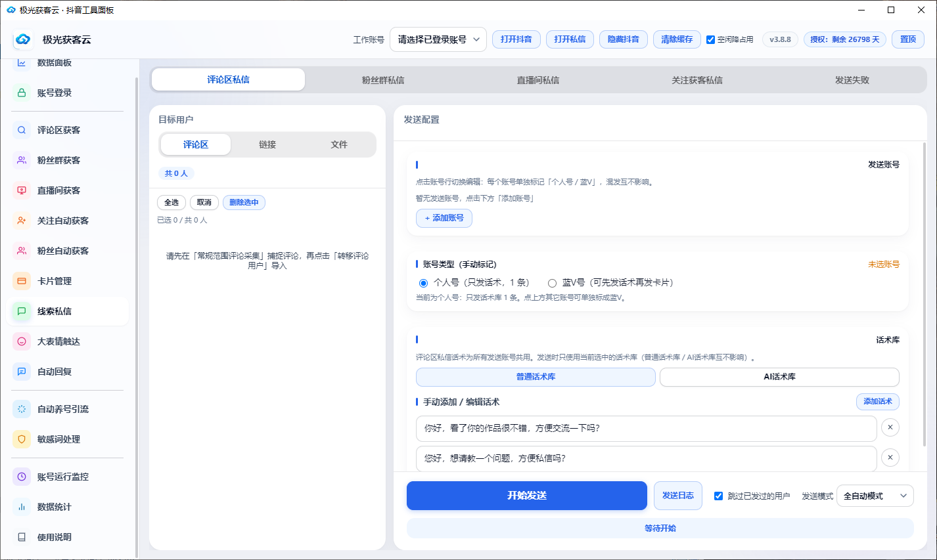This screenshot has height=560, width=937.
Task: Click the 未选账号 status text
Action: [884, 265]
